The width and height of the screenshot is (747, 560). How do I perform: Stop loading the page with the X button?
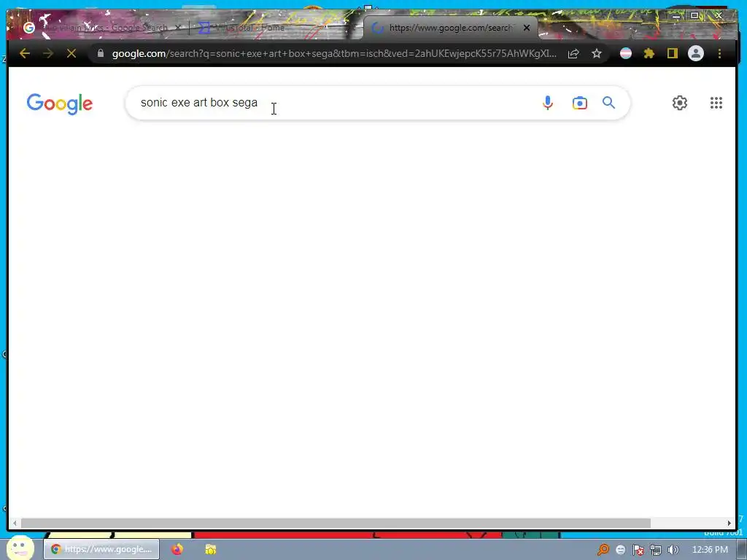[x=71, y=53]
